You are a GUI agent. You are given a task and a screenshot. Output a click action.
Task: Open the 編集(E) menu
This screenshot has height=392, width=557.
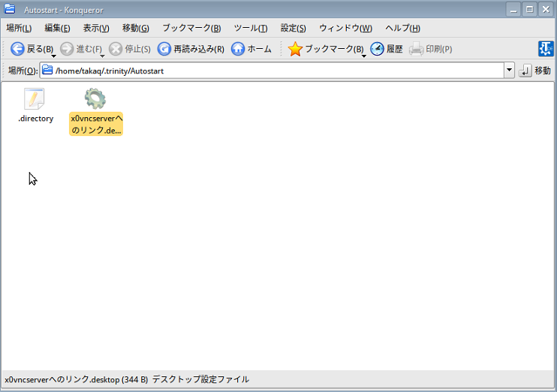point(57,28)
